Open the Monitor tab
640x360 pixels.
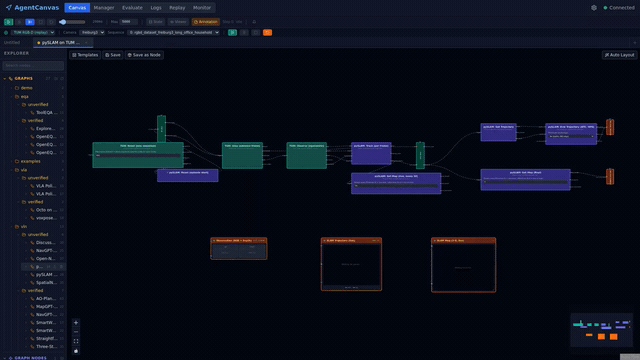[x=202, y=8]
